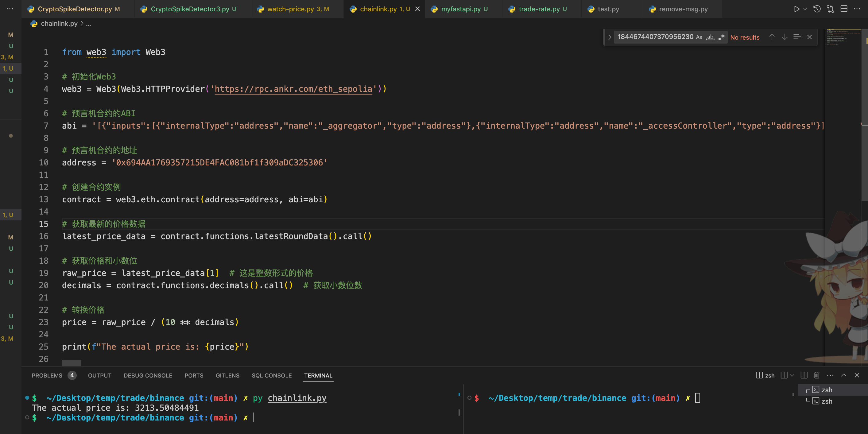868x434 pixels.
Task: Open editor More Actions ellipsis beside layout icon
Action: click(857, 9)
